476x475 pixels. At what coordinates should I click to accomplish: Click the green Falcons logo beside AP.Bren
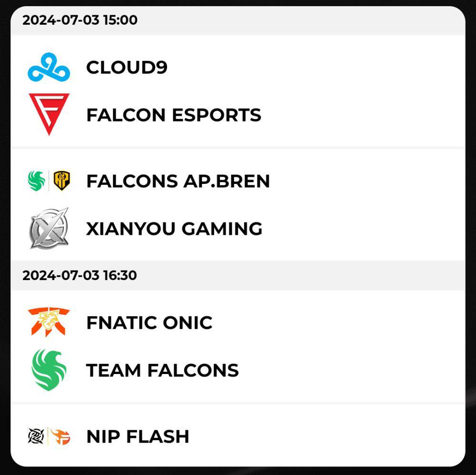37,181
